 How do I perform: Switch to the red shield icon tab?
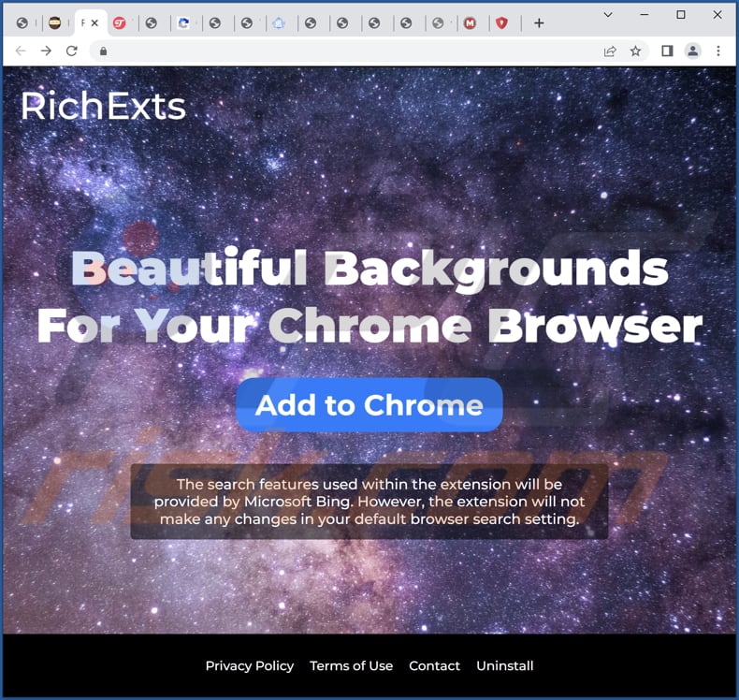pyautogui.click(x=502, y=22)
